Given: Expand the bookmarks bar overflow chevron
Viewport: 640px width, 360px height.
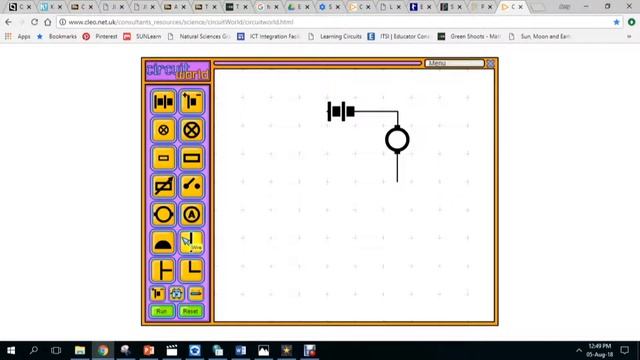Looking at the screenshot, I should point(629,36).
